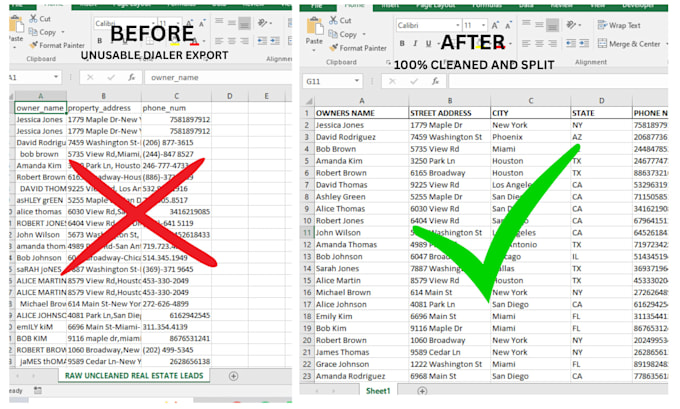The image size is (680, 409).
Task: Select cell Phoenix in After window
Action: pos(530,137)
